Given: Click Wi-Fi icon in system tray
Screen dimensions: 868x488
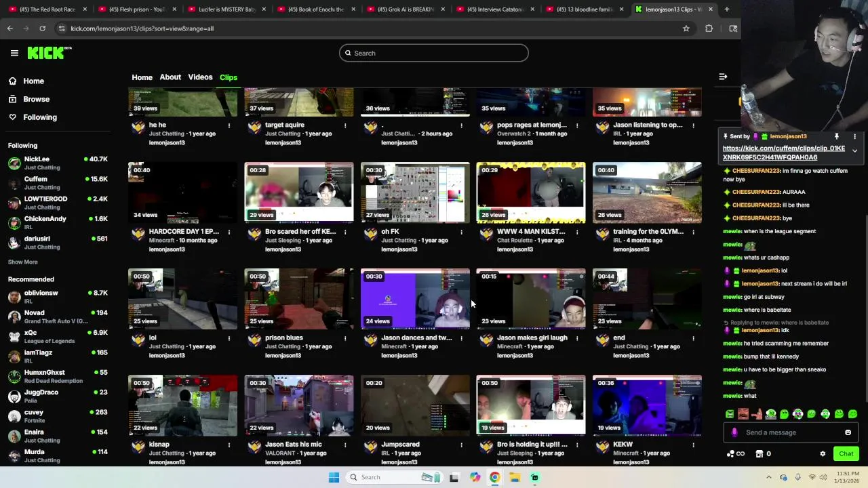Looking at the screenshot, I should tap(812, 477).
